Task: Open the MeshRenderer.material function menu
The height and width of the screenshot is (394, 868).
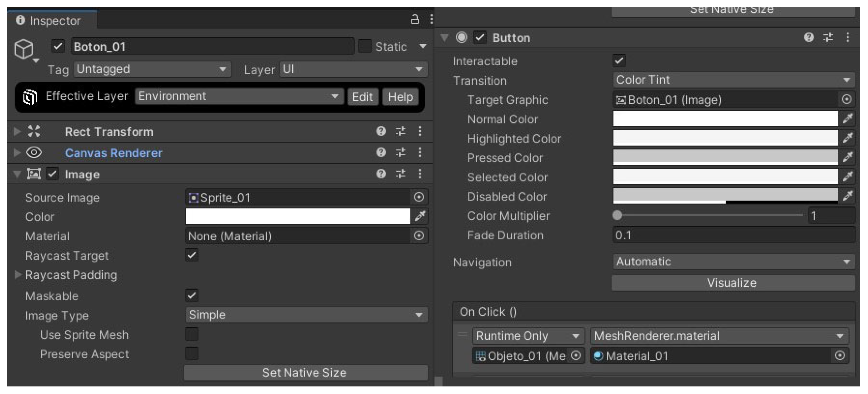Action: pos(719,336)
